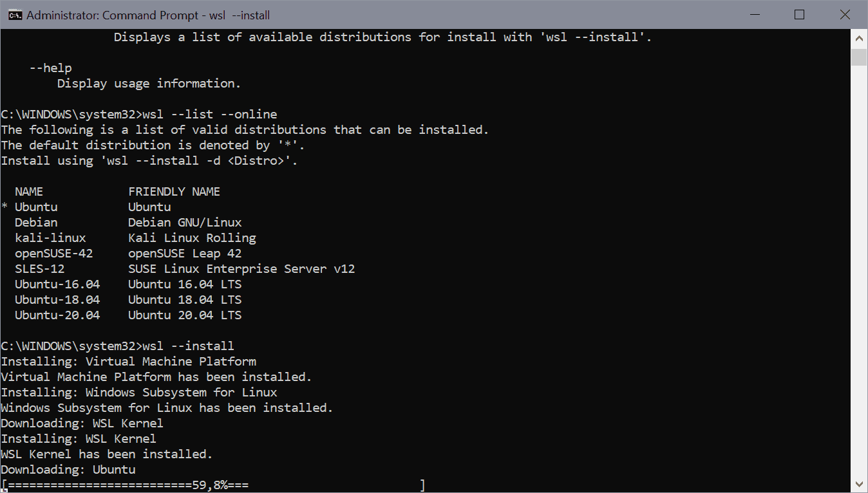This screenshot has width=868, height=493.
Task: Click the Command Prompt icon in title bar
Action: pos(15,14)
